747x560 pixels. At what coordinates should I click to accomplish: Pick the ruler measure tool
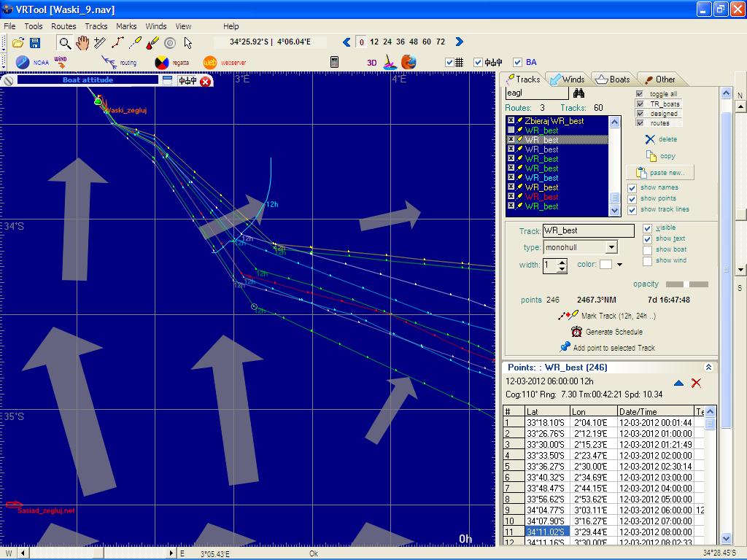click(100, 43)
